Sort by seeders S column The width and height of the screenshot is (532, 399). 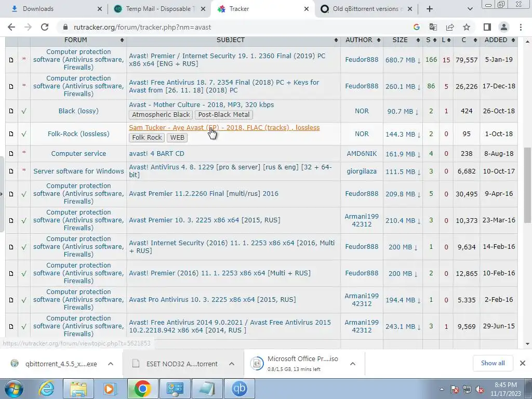coord(431,40)
